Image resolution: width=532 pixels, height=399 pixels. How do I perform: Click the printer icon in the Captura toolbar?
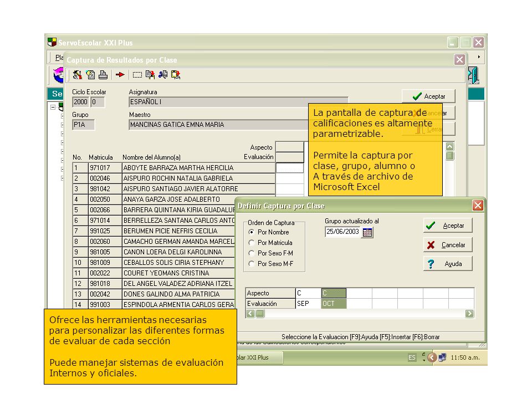tap(103, 75)
